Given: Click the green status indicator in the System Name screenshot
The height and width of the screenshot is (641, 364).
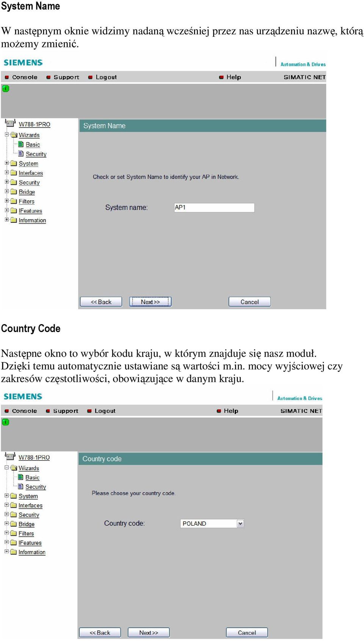Looking at the screenshot, I should [x=6, y=88].
